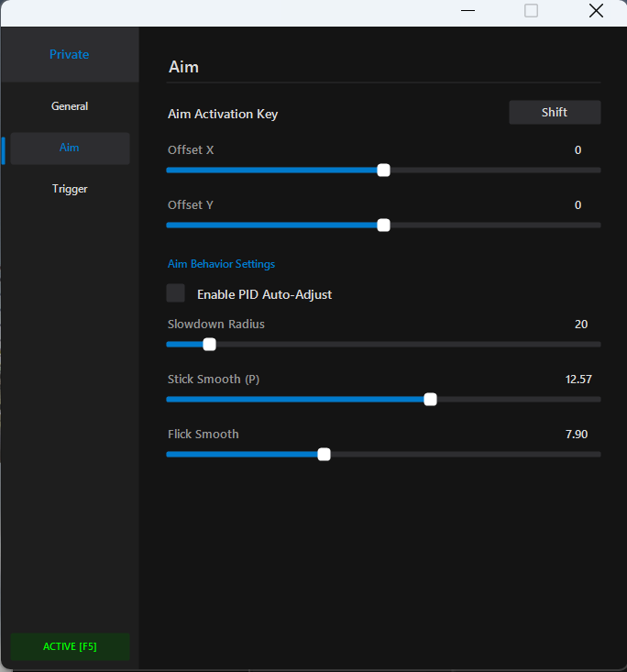Image resolution: width=627 pixels, height=672 pixels.
Task: Click the Flick Smooth slider handle
Action: pyautogui.click(x=324, y=454)
